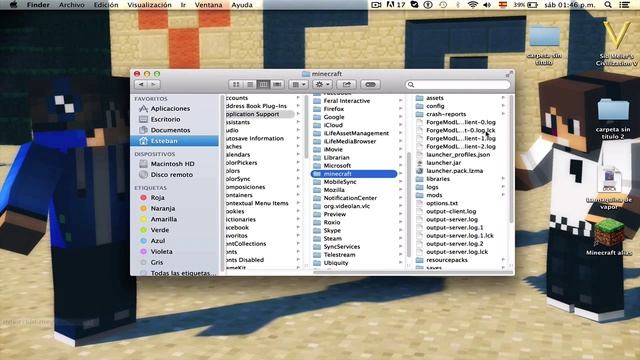The image size is (640, 360).
Task: Toggle the Finder window full screen arrows
Action: click(x=509, y=74)
